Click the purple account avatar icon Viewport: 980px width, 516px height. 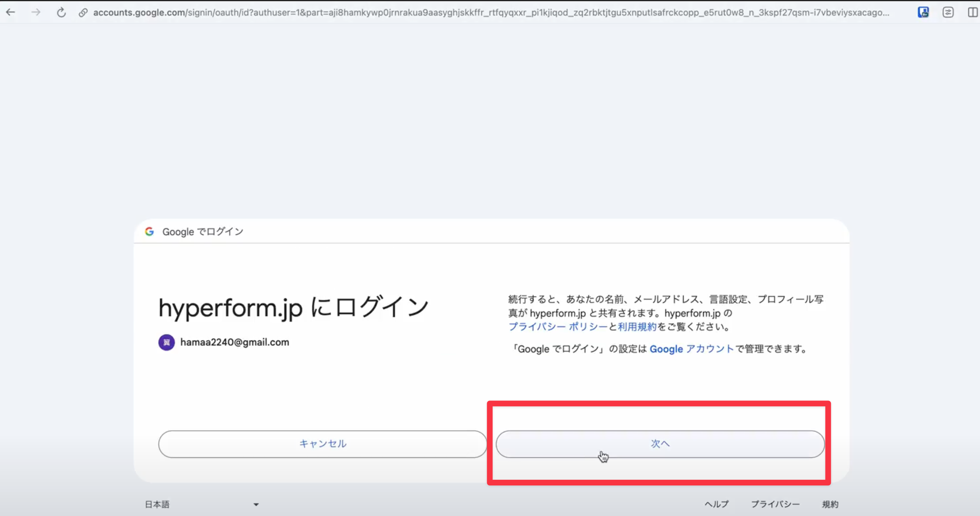tap(167, 342)
